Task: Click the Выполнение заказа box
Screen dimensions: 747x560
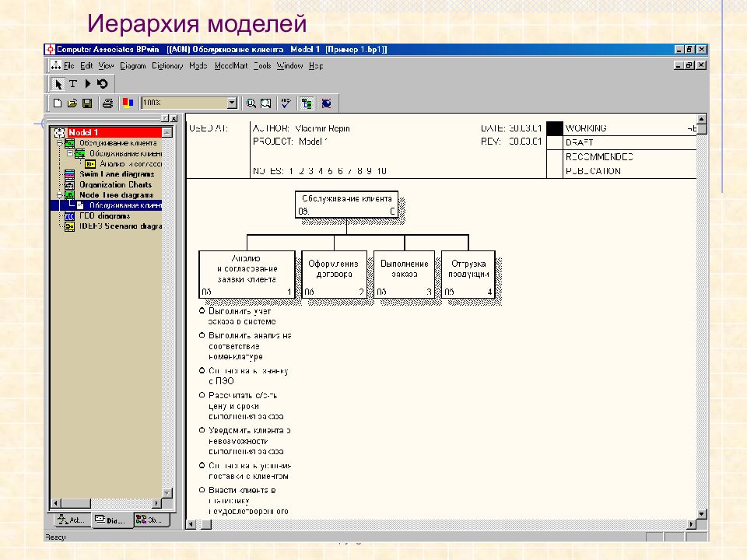Action: pyautogui.click(x=404, y=275)
